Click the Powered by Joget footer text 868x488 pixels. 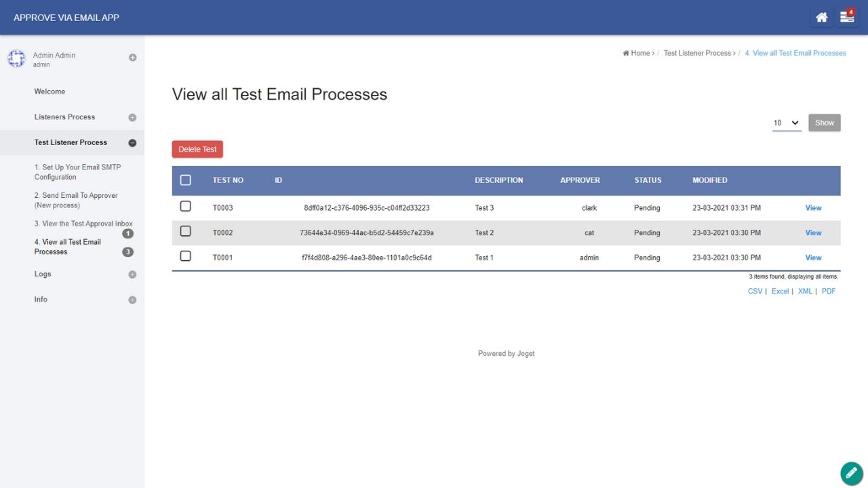[x=506, y=354]
